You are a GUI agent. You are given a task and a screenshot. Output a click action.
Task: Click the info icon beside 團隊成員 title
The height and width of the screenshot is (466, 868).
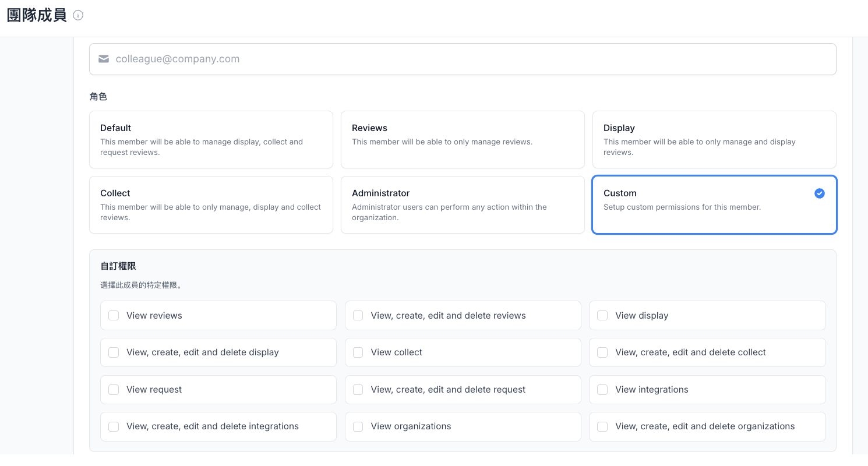[x=78, y=16]
